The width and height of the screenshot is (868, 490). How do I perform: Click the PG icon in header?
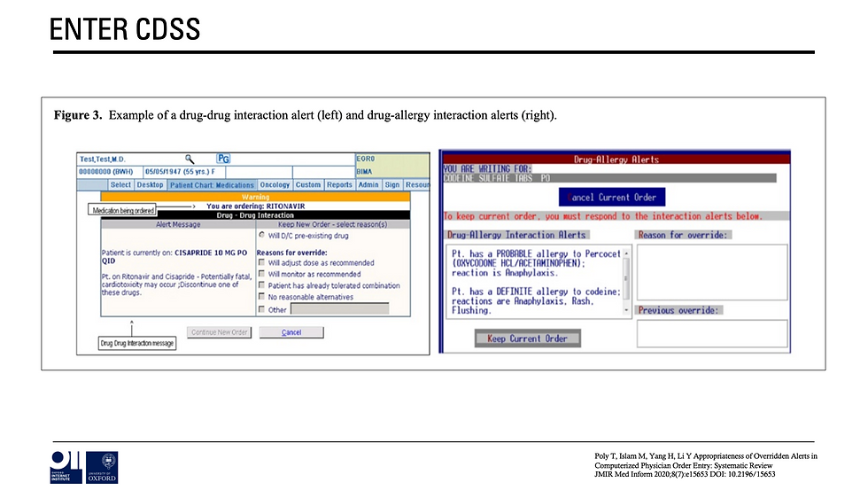coord(222,159)
